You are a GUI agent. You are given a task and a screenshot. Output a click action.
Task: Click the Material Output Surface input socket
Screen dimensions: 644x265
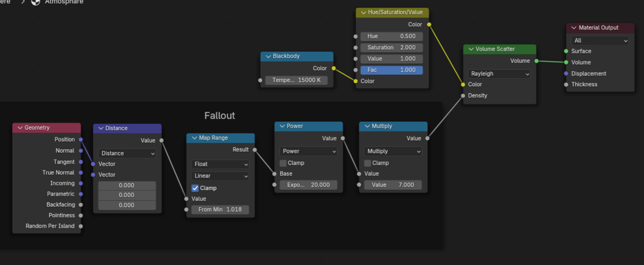pyautogui.click(x=566, y=51)
